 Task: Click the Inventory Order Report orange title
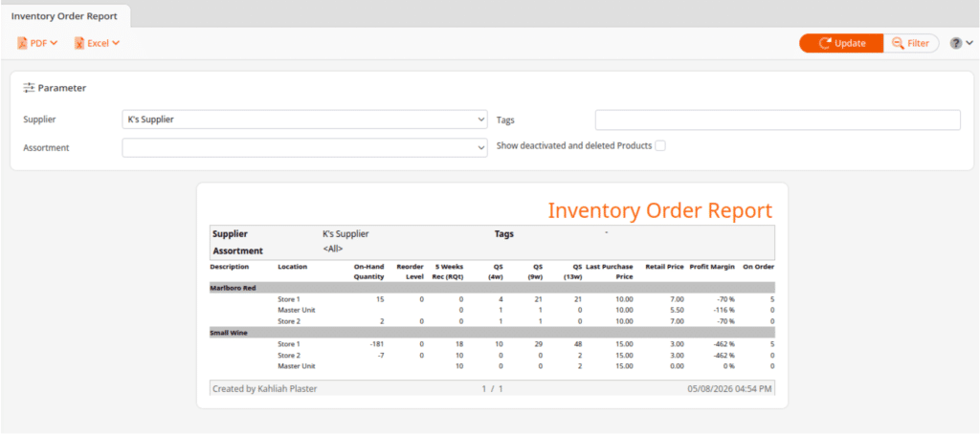click(660, 210)
